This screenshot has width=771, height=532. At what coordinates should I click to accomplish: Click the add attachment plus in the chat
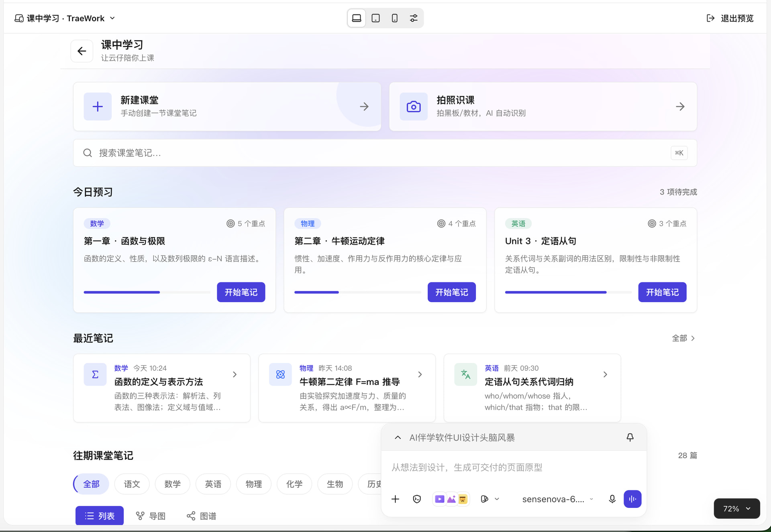[395, 499]
